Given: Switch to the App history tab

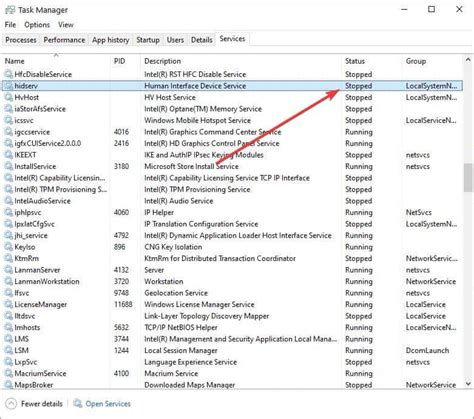Looking at the screenshot, I should coord(111,40).
